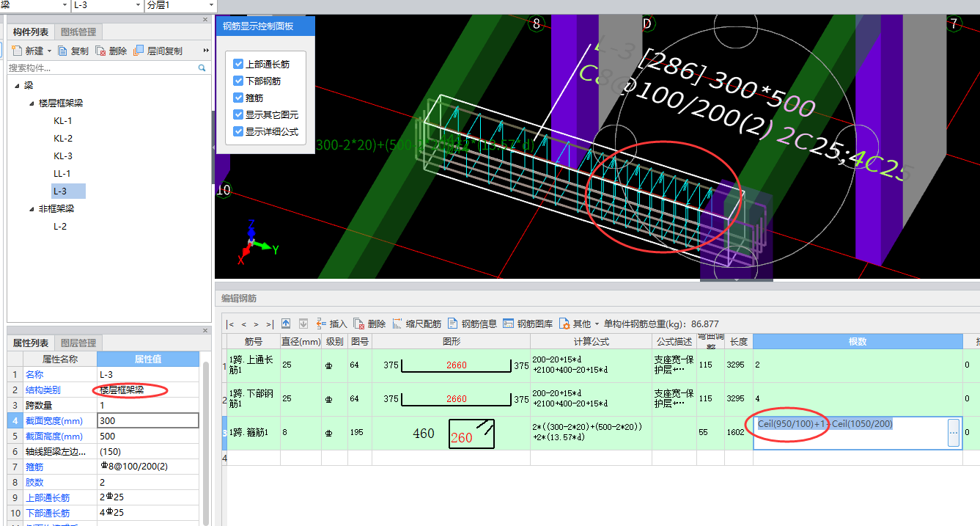Uncheck 箍筋 checkbox
Viewport: 980px width, 526px height.
pyautogui.click(x=238, y=98)
